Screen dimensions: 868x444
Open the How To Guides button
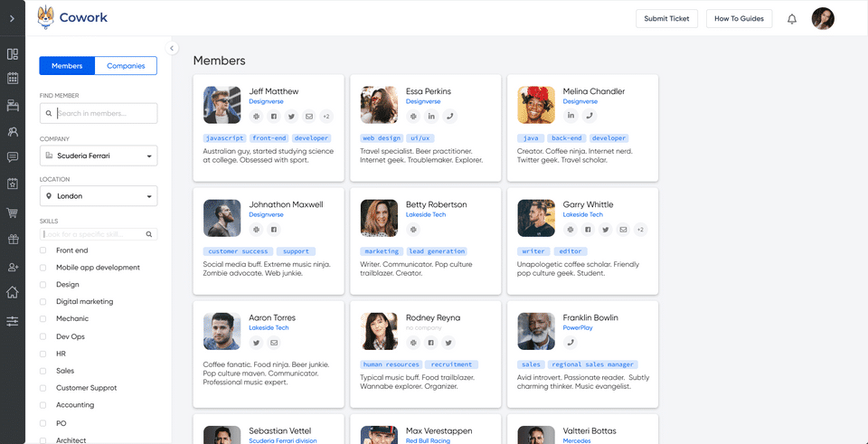[x=739, y=19]
